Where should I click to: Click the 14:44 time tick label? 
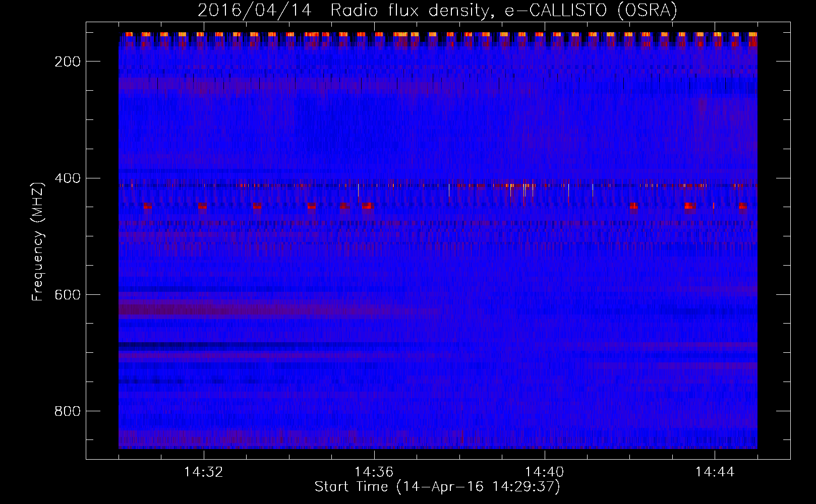[x=715, y=472]
